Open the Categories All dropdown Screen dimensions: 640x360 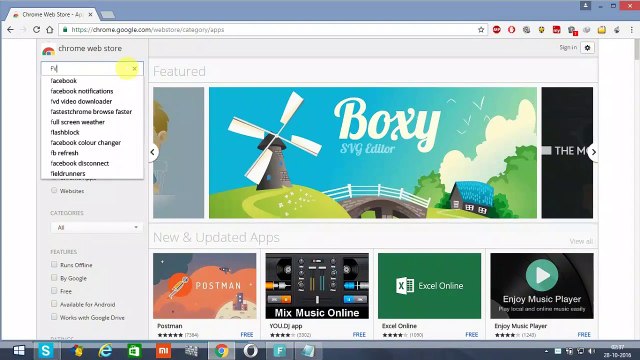(96, 227)
